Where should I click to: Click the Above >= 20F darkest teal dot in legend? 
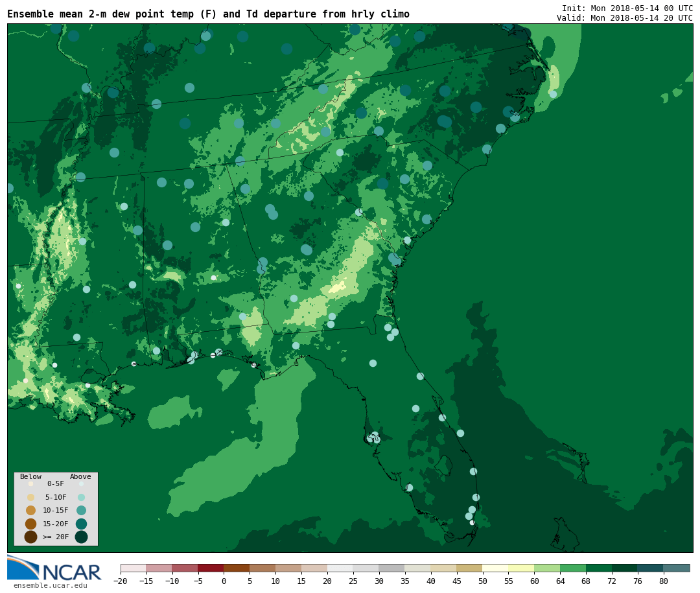(x=81, y=537)
